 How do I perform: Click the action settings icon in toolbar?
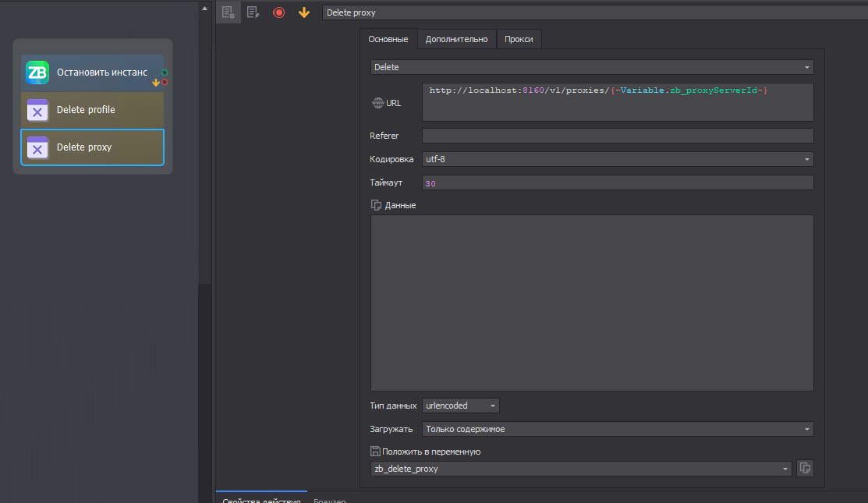[228, 12]
